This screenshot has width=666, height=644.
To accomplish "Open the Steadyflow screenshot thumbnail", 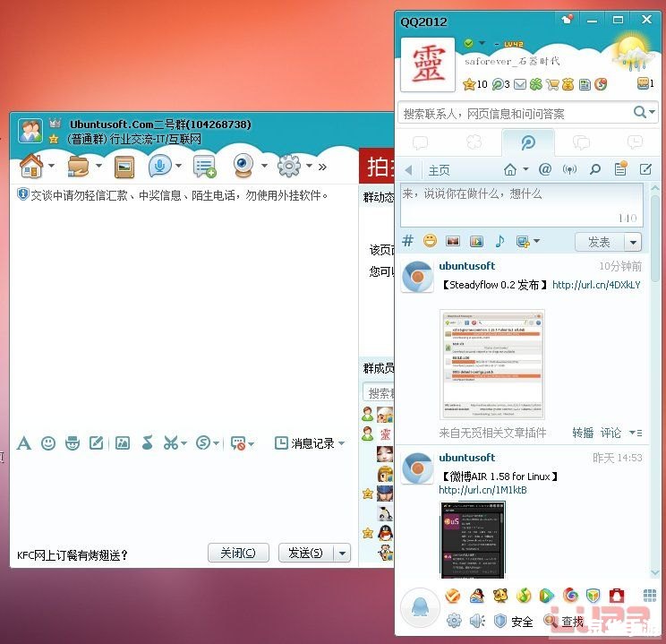I will point(492,365).
